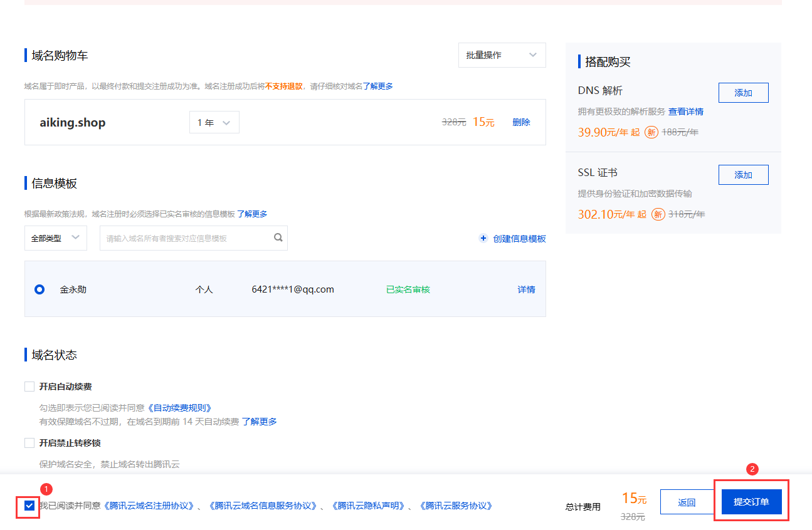The height and width of the screenshot is (530, 812).
Task: Open 查看详情 link under DNS 解析
Action: 686,112
